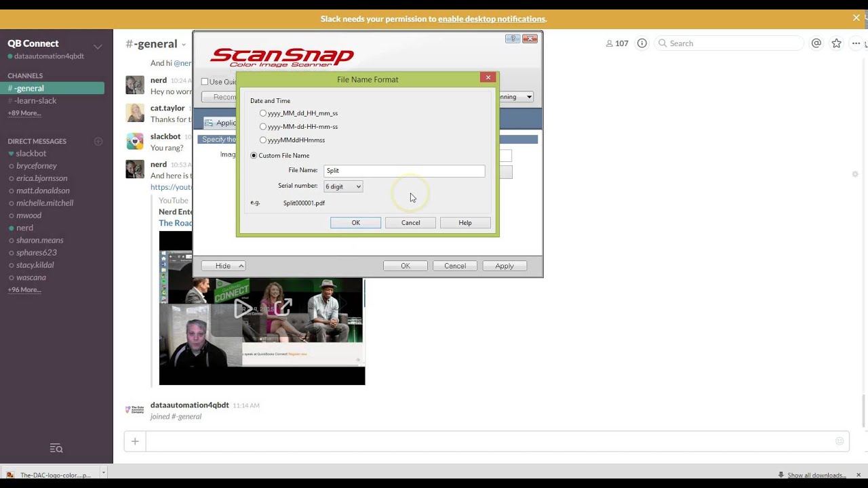Select yyyy_MM_dd_HH_mm_ss date format radio

(x=263, y=113)
